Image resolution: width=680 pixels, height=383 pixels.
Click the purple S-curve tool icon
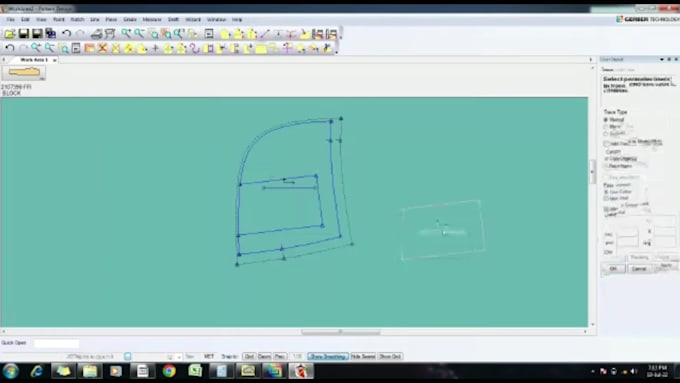point(195,48)
